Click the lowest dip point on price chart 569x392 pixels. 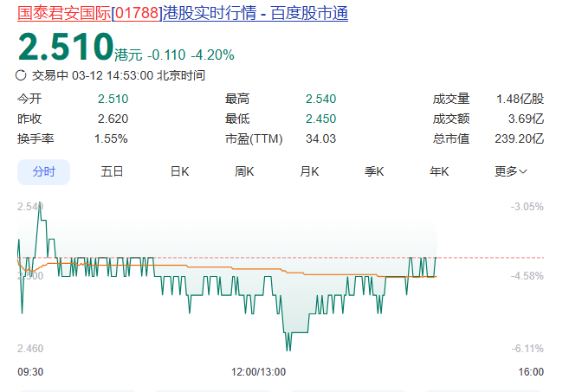(x=288, y=350)
